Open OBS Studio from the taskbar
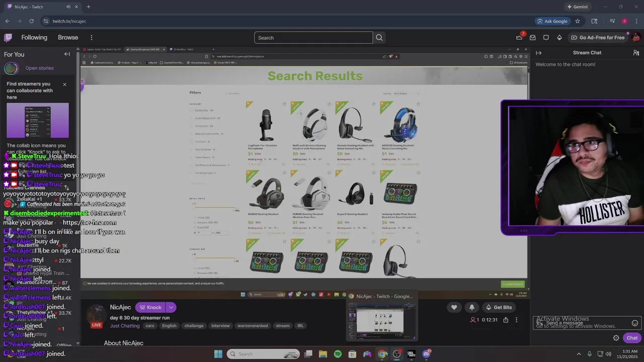The height and width of the screenshot is (362, 644). (397, 354)
